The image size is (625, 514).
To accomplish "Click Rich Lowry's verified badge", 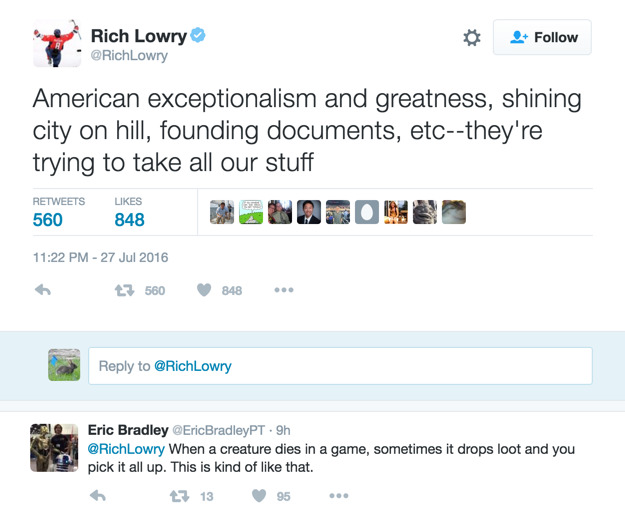I will 198,36.
